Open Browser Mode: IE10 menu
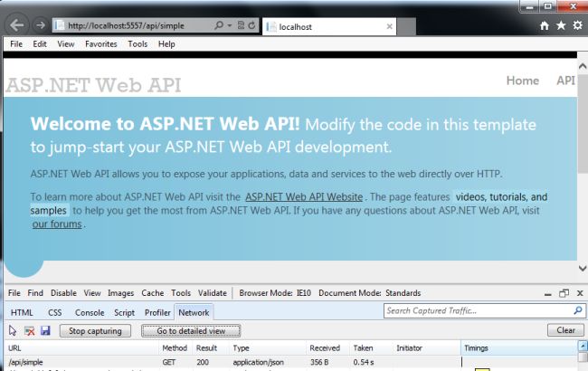This screenshot has width=588, height=371. point(275,293)
